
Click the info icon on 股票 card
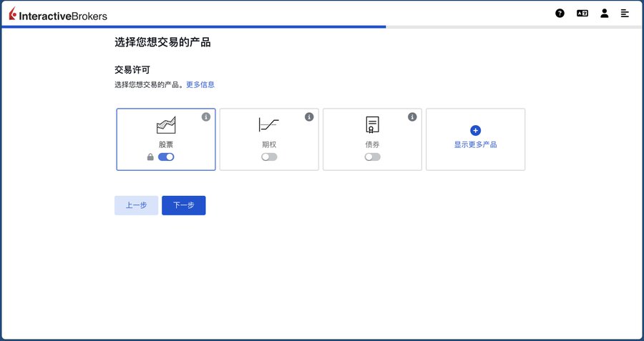pos(206,117)
